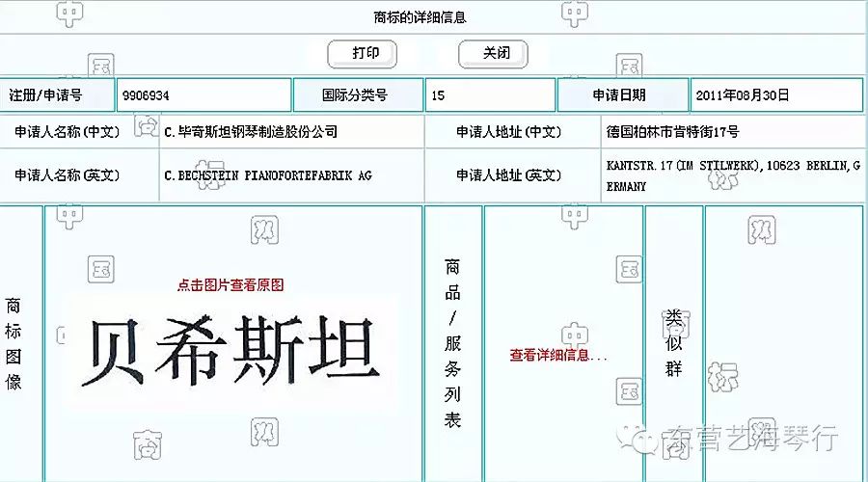Select applicant name C.毕奇斯坦钢琴制造股份公司
This screenshot has height=482, width=868.
click(251, 132)
